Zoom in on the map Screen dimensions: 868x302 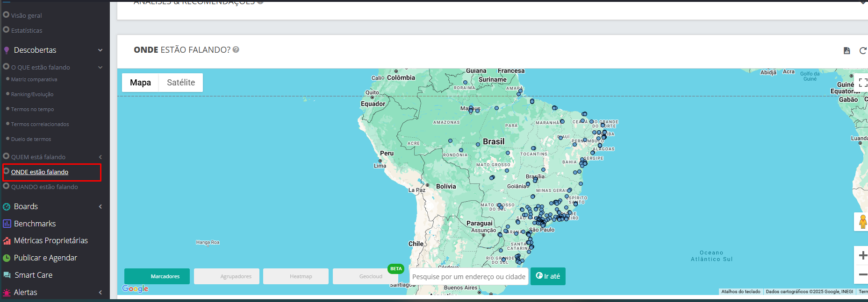pos(862,255)
